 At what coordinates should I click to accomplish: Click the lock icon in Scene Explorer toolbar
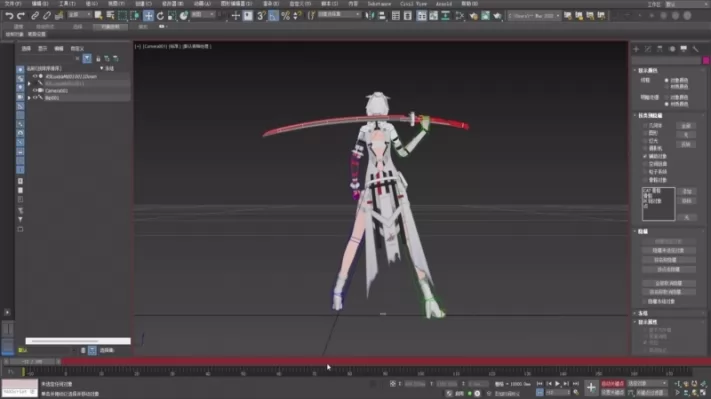pos(98,58)
